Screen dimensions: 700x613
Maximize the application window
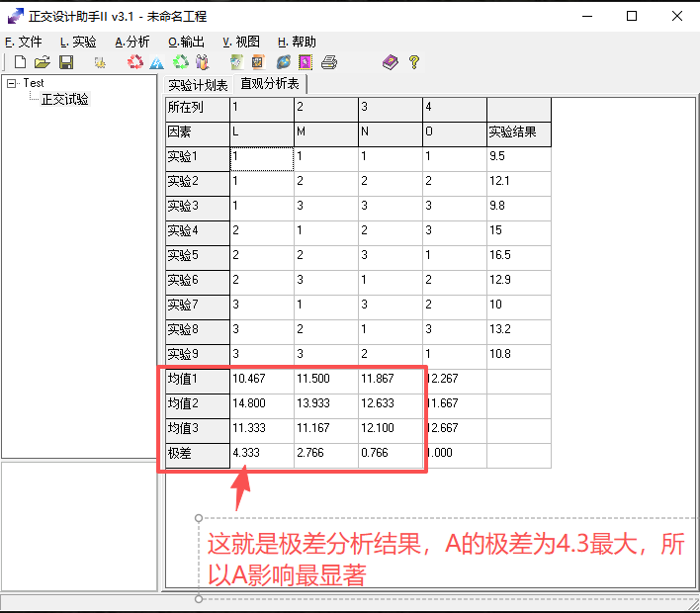[632, 17]
